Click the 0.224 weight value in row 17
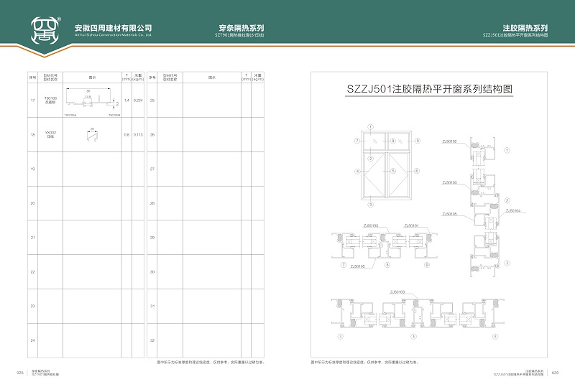This screenshot has height=392, width=575. [138, 101]
